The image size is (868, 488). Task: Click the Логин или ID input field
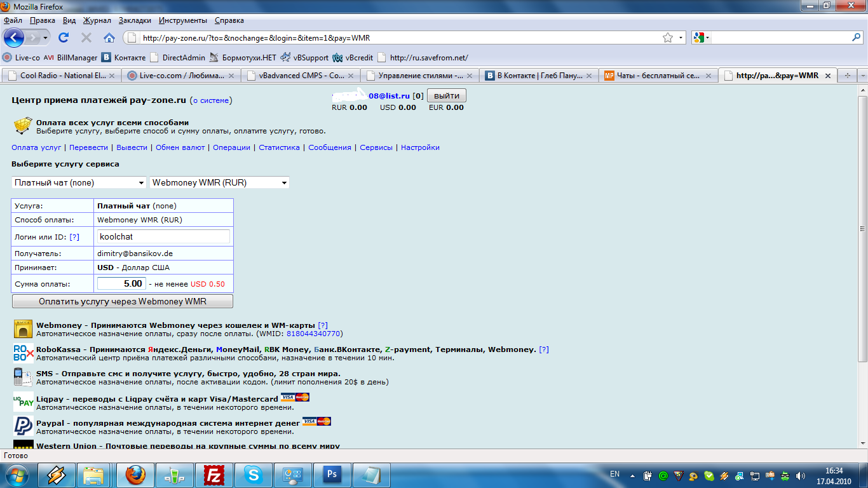(x=163, y=236)
